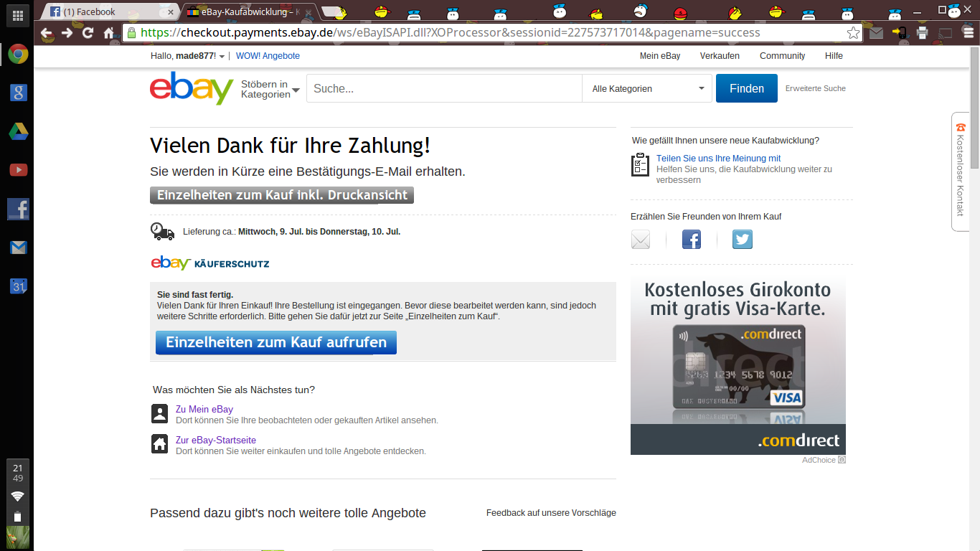
Task: Open YouTube from the side launcher
Action: coord(18,170)
